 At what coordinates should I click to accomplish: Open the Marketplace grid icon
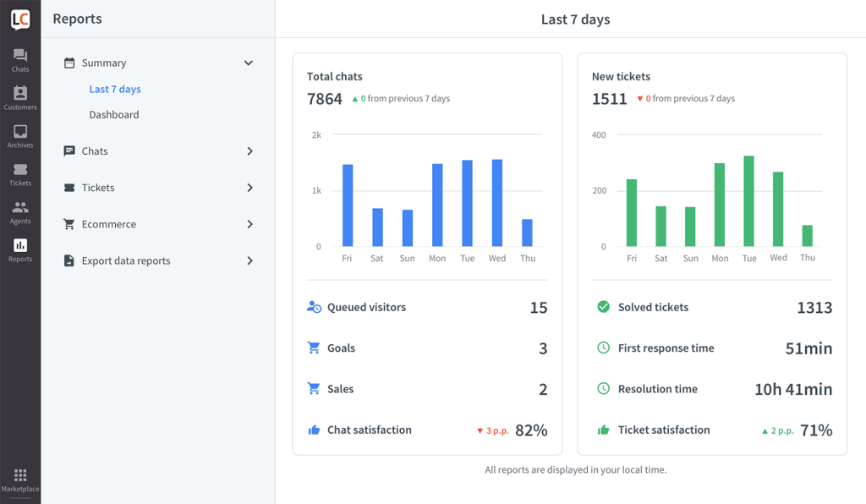tap(20, 479)
